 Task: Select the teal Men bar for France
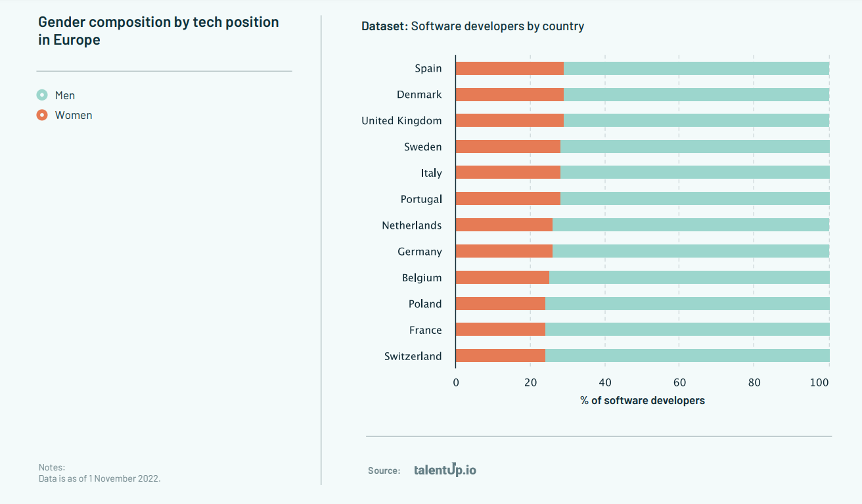click(x=687, y=329)
